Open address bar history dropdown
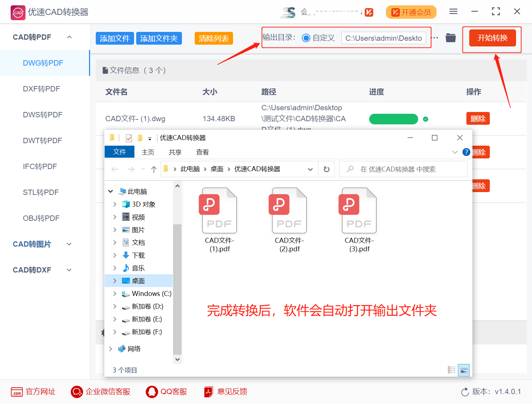The image size is (532, 404). click(x=310, y=169)
